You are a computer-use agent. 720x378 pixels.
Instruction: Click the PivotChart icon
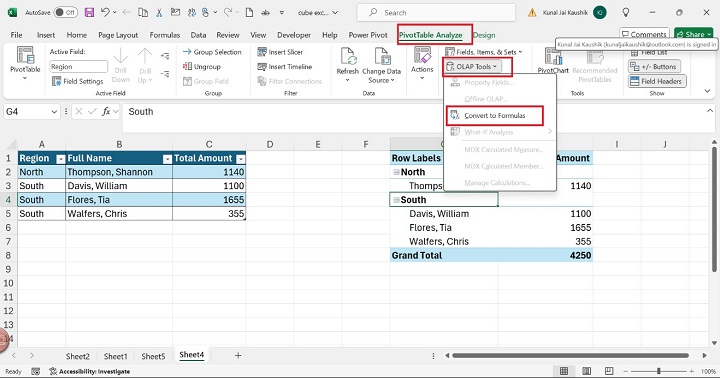tap(553, 56)
